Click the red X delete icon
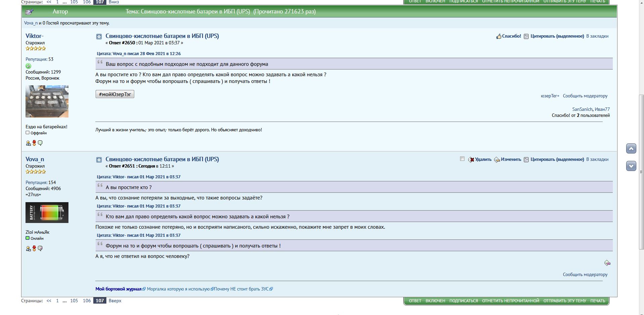Viewport: 644px width, 315px height. click(x=471, y=160)
